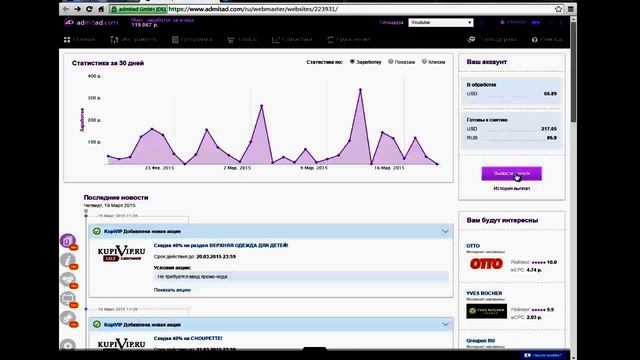Collapse the first KupiVIP news chevron
This screenshot has height=360, width=640.
click(445, 231)
